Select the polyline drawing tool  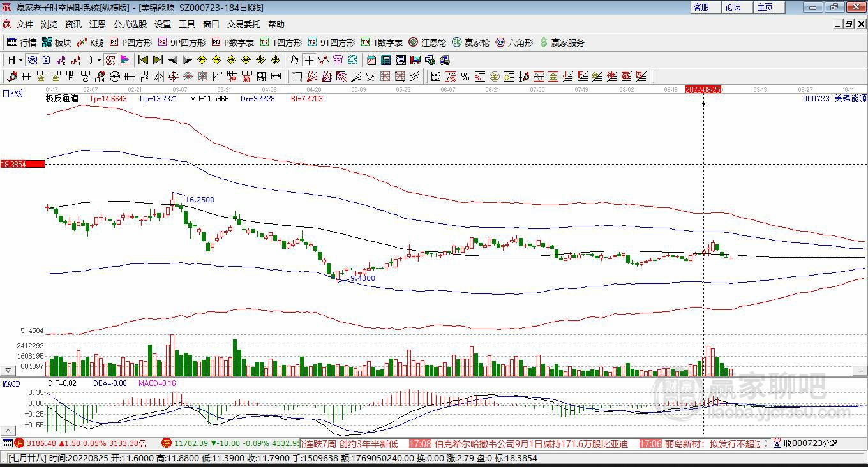click(324, 60)
